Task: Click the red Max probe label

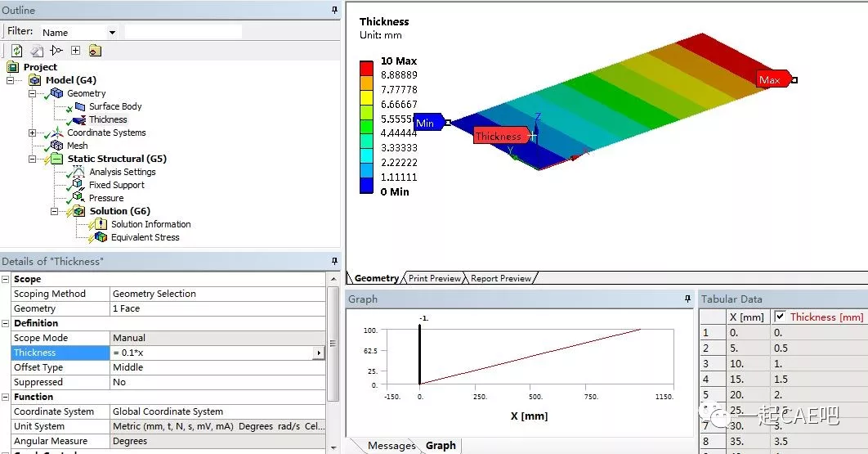Action: coord(773,80)
